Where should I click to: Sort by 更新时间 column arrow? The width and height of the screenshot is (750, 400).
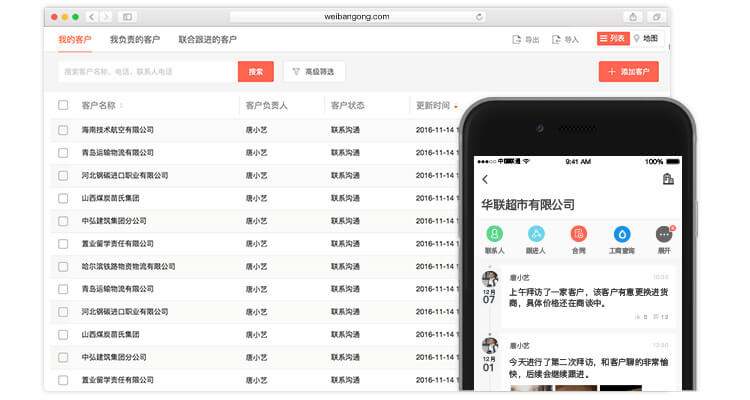coord(456,106)
